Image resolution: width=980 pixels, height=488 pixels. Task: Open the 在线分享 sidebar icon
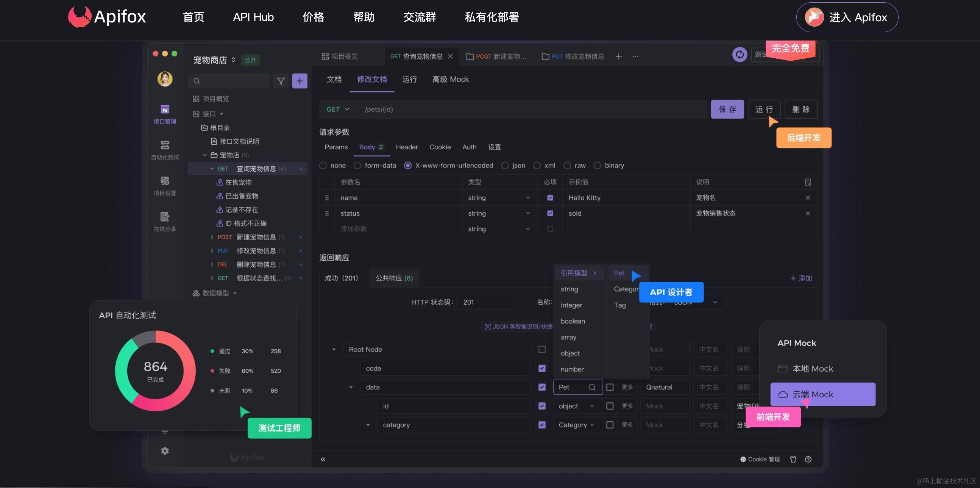[x=165, y=222]
